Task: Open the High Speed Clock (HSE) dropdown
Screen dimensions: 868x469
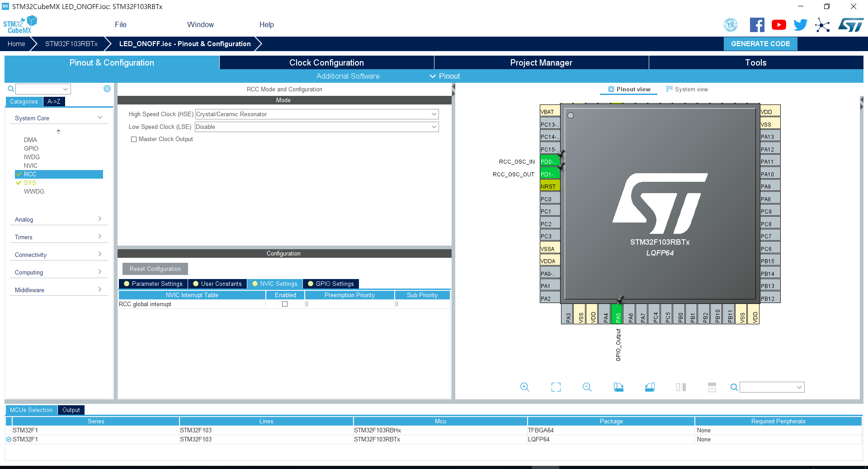Action: (317, 114)
